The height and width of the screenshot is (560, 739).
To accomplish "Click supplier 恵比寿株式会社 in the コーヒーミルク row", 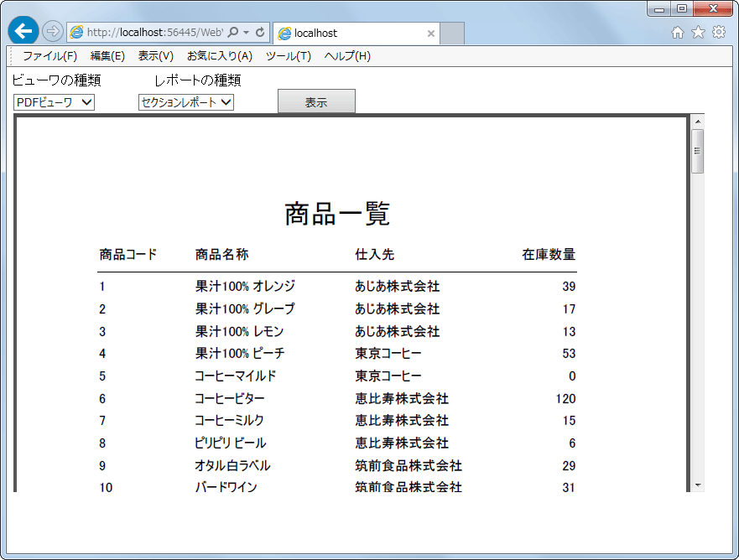I will click(402, 420).
